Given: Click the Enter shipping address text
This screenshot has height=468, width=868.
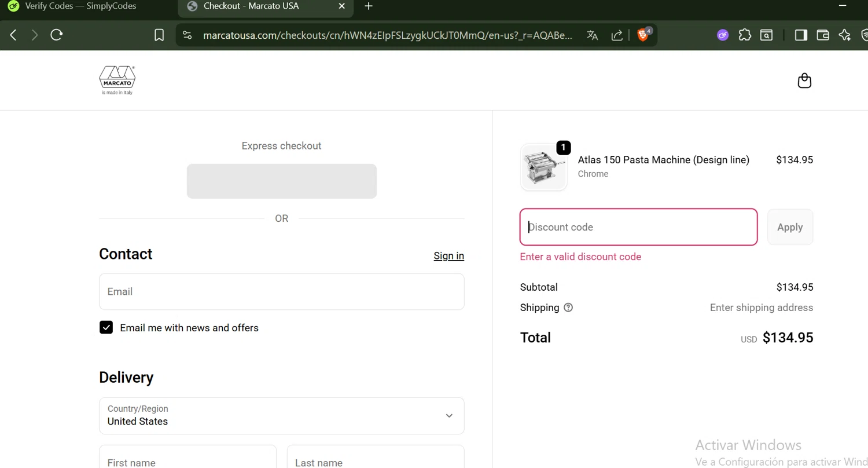Looking at the screenshot, I should tap(762, 308).
